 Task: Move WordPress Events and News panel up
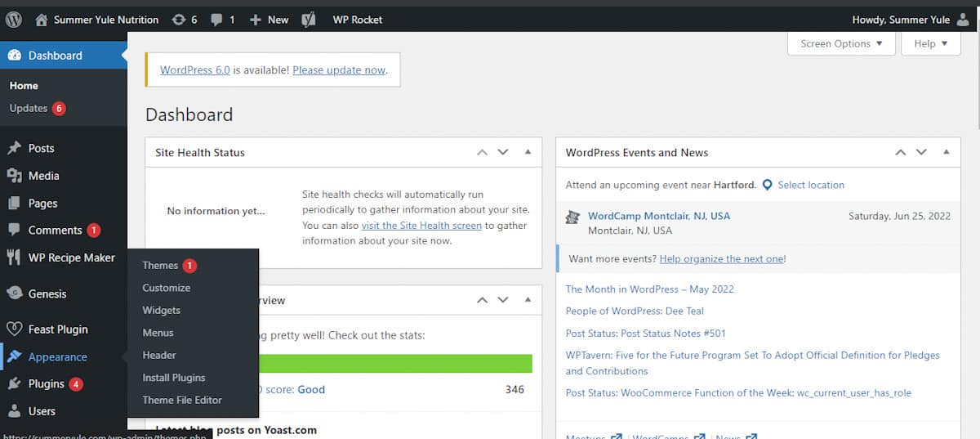click(900, 152)
